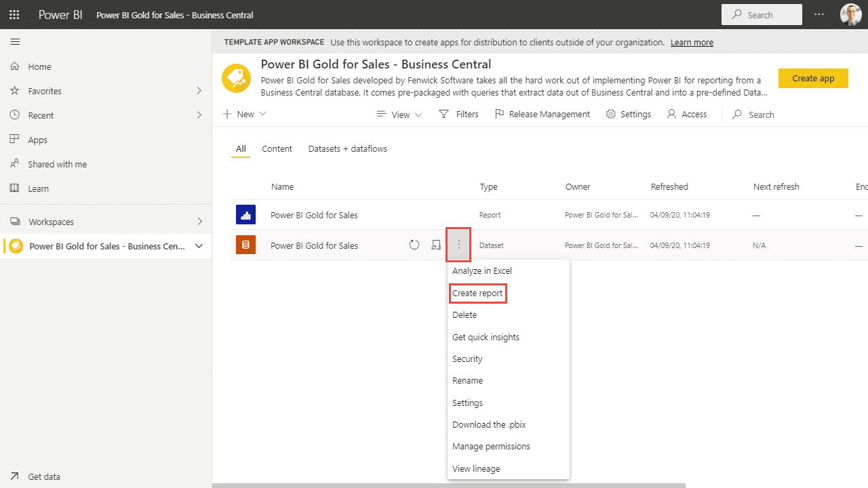868x488 pixels.
Task: Open Learn book icon in sidebar
Action: coord(15,188)
